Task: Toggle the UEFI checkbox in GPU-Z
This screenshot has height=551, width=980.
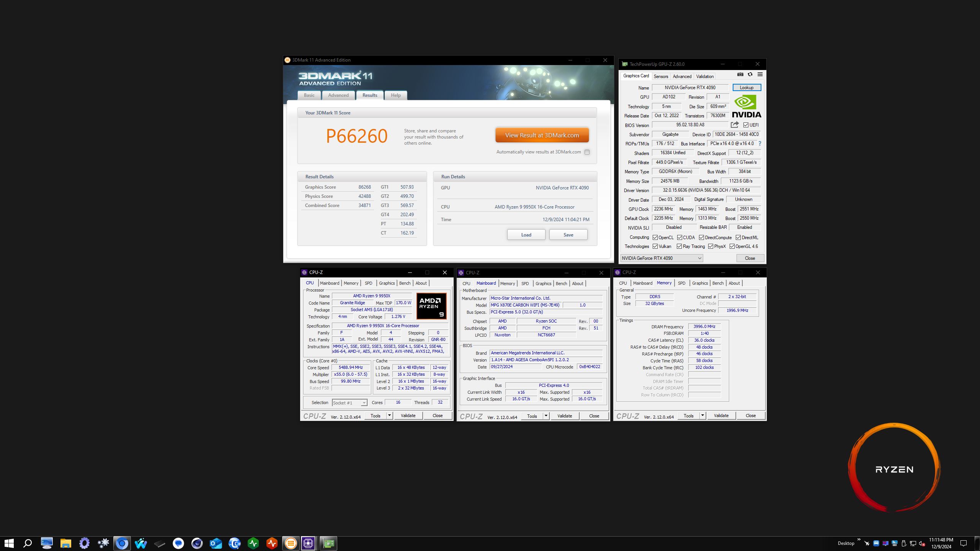Action: coord(746,125)
